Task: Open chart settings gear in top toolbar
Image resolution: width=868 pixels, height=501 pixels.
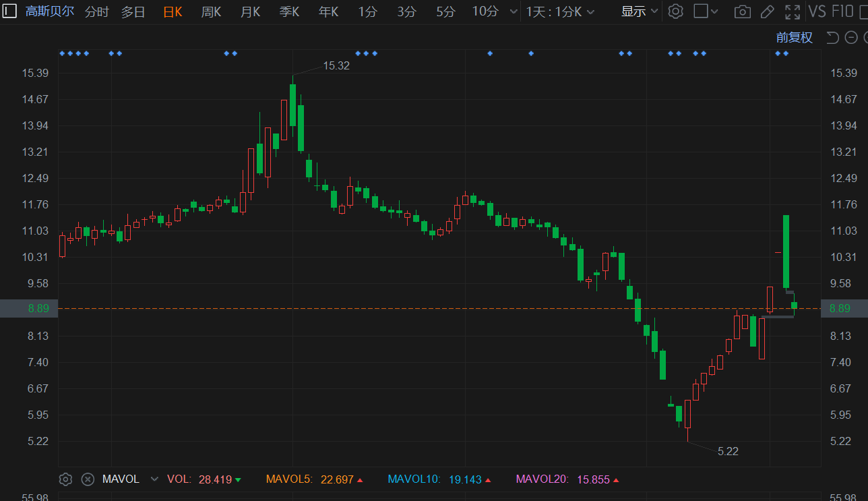Action: (x=676, y=11)
